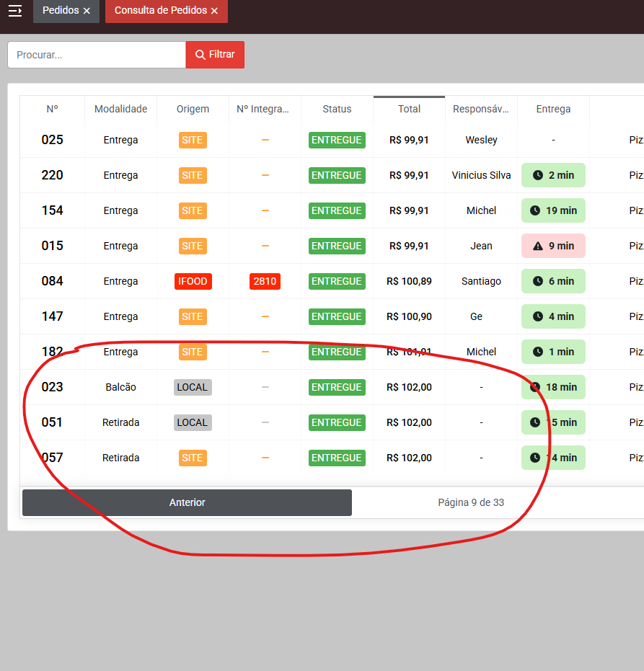
Task: Switch to the Pedidos tab
Action: pyautogui.click(x=60, y=11)
